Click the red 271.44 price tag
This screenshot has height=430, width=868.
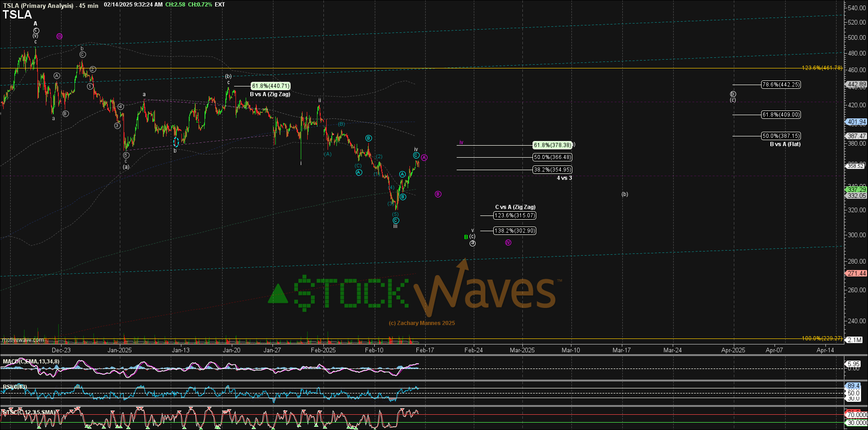(856, 273)
